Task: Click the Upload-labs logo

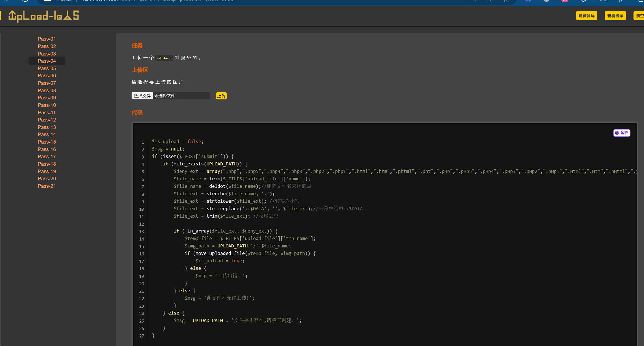Action: [44, 16]
